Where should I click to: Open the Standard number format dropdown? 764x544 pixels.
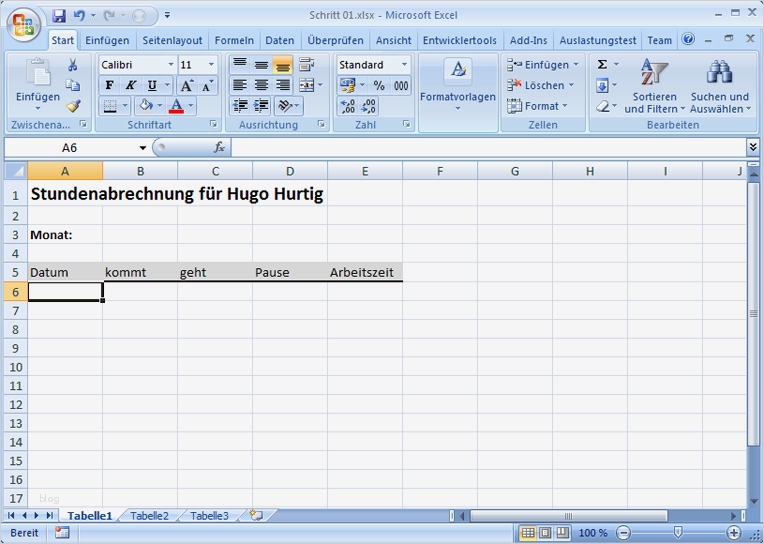(404, 64)
